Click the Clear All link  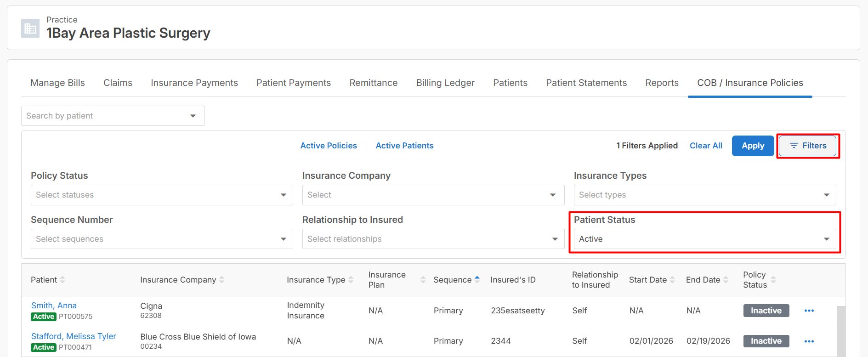coord(706,146)
